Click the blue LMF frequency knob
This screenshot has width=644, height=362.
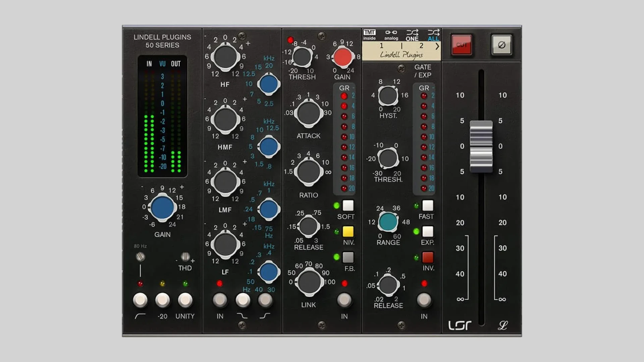pos(269,209)
